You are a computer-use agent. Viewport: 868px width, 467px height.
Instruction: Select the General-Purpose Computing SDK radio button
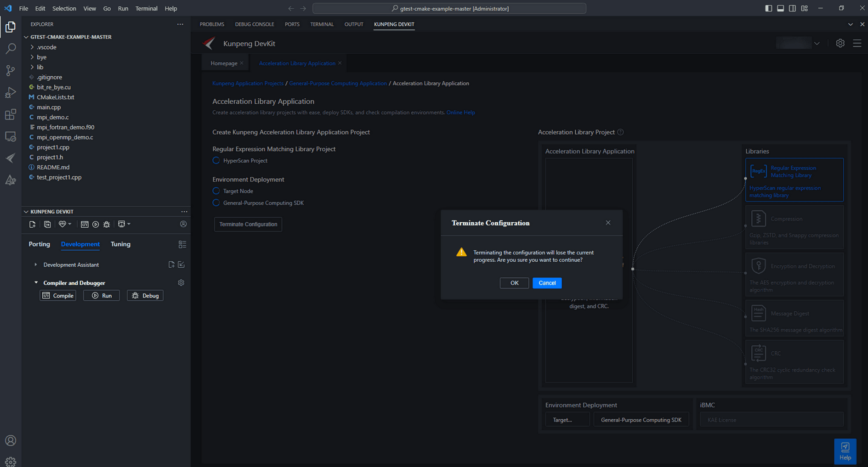point(216,203)
